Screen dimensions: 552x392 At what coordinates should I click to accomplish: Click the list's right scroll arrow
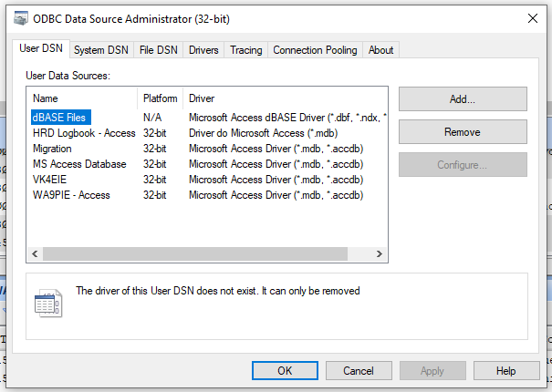[x=380, y=253]
